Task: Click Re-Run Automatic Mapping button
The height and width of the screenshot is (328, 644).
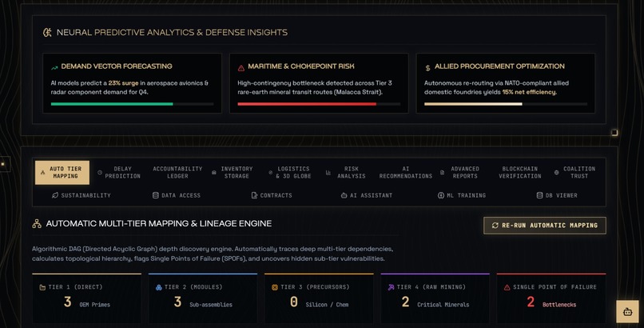Action: (545, 226)
